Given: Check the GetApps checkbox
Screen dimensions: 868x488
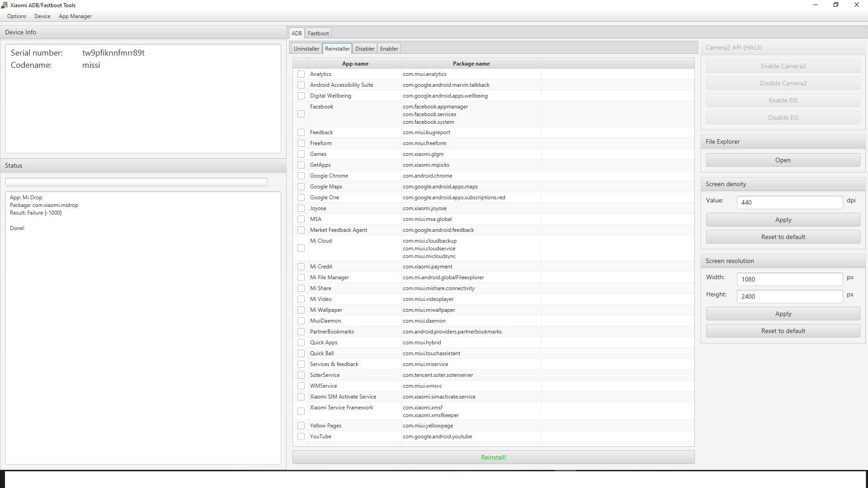Looking at the screenshot, I should (x=301, y=165).
